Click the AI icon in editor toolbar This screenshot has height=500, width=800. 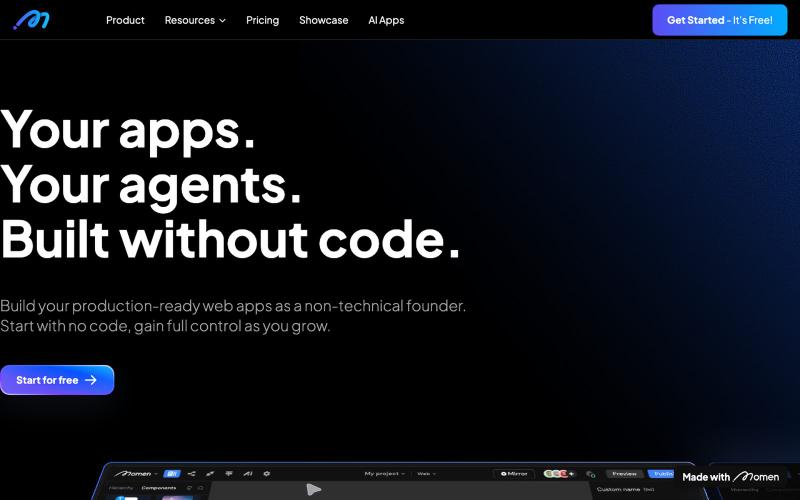[x=248, y=474]
